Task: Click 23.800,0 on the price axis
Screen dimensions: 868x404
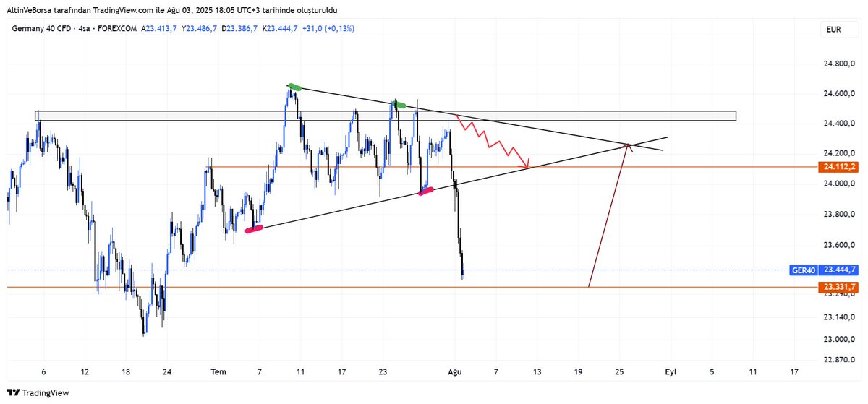Action: point(840,215)
